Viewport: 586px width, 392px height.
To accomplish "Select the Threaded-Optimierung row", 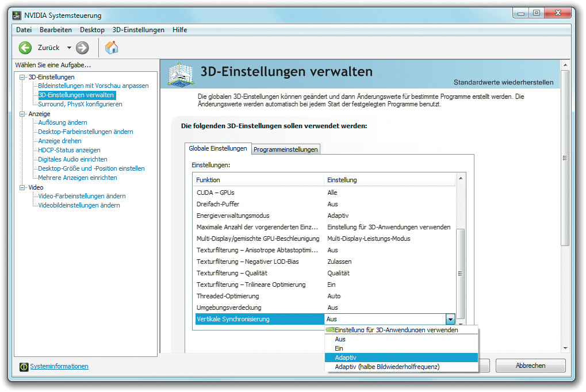I will pyautogui.click(x=325, y=297).
